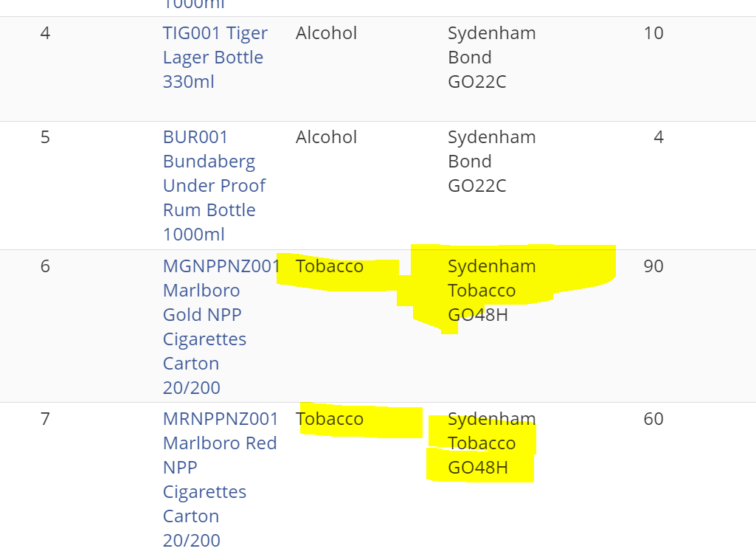756x554 pixels.
Task: Select Sydenham Tobacco GO48H in row 6
Action: (492, 290)
